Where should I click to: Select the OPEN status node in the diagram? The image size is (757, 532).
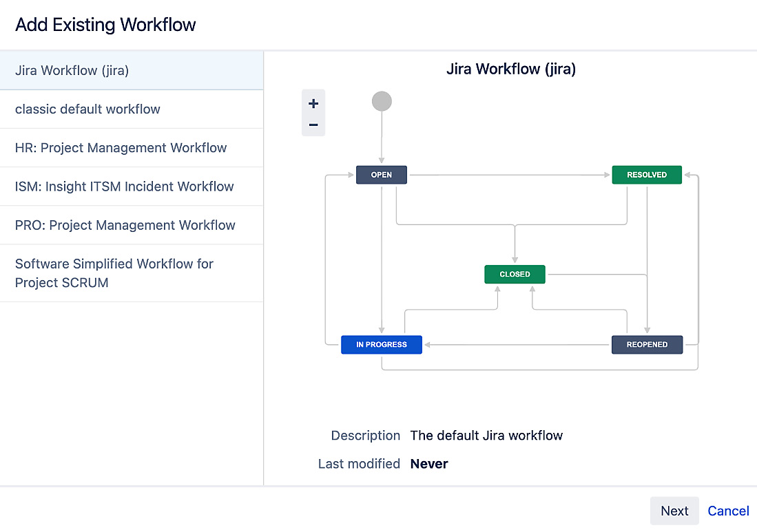tap(381, 175)
